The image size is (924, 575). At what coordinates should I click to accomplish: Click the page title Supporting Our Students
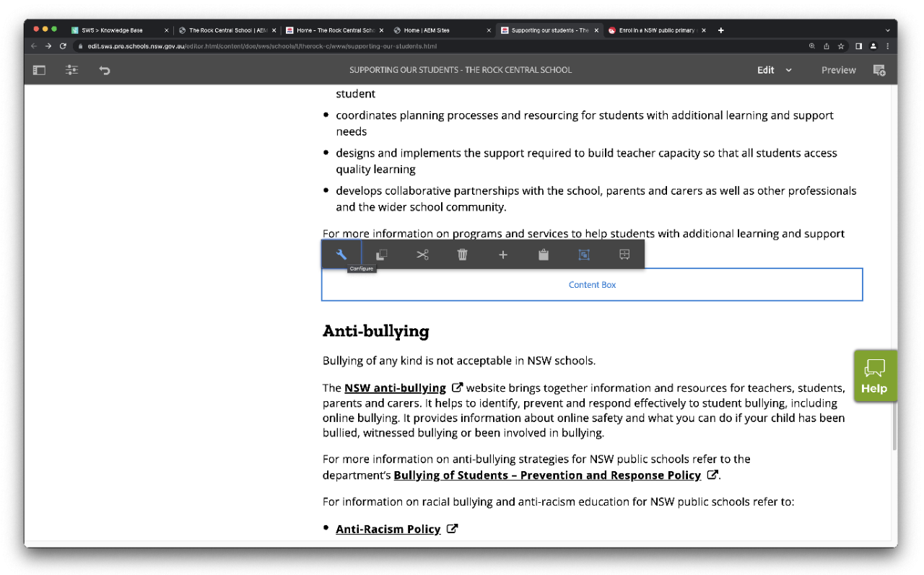click(461, 70)
